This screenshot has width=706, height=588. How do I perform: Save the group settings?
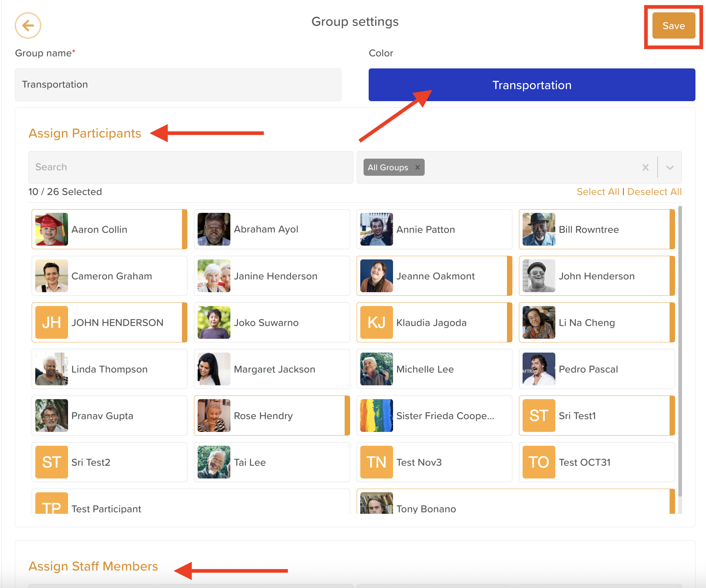[673, 26]
